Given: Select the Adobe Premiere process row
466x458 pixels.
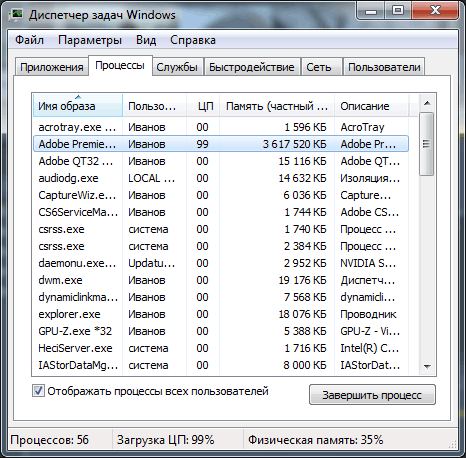Looking at the screenshot, I should coord(221,144).
